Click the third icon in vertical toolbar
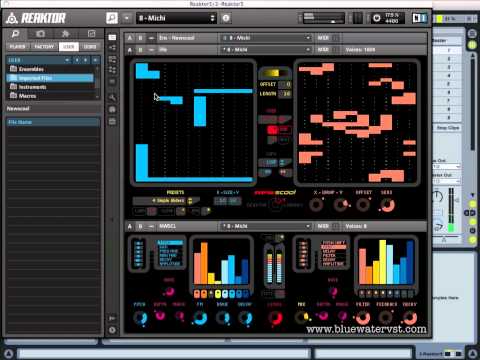The width and height of the screenshot is (480, 360). [112, 59]
